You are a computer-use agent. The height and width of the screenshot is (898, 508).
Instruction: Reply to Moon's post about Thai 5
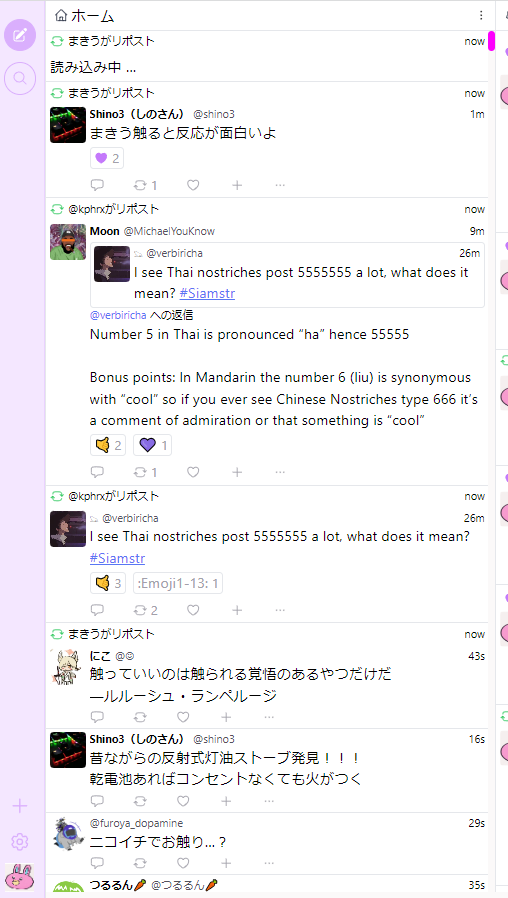pos(97,472)
